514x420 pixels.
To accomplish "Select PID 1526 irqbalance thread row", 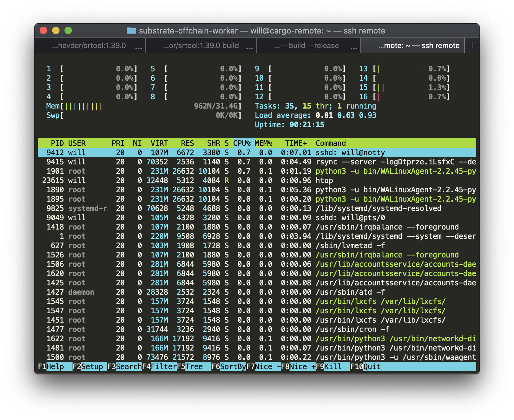I will [x=257, y=255].
